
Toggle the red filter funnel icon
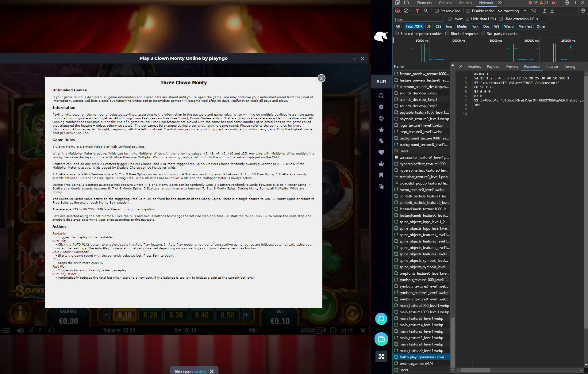pyautogui.click(x=417, y=11)
